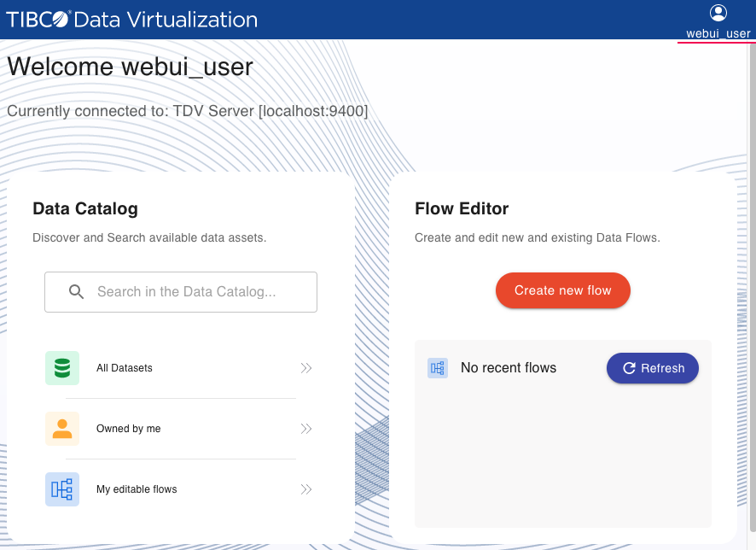Expand My editable flows via double chevron
This screenshot has width=756, height=550.
click(x=306, y=489)
